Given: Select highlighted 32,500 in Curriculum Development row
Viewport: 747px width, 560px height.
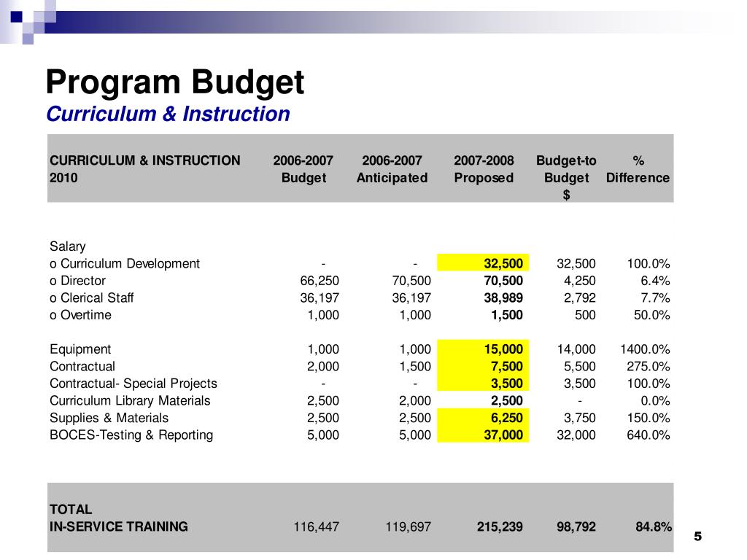Looking at the screenshot, I should [503, 264].
